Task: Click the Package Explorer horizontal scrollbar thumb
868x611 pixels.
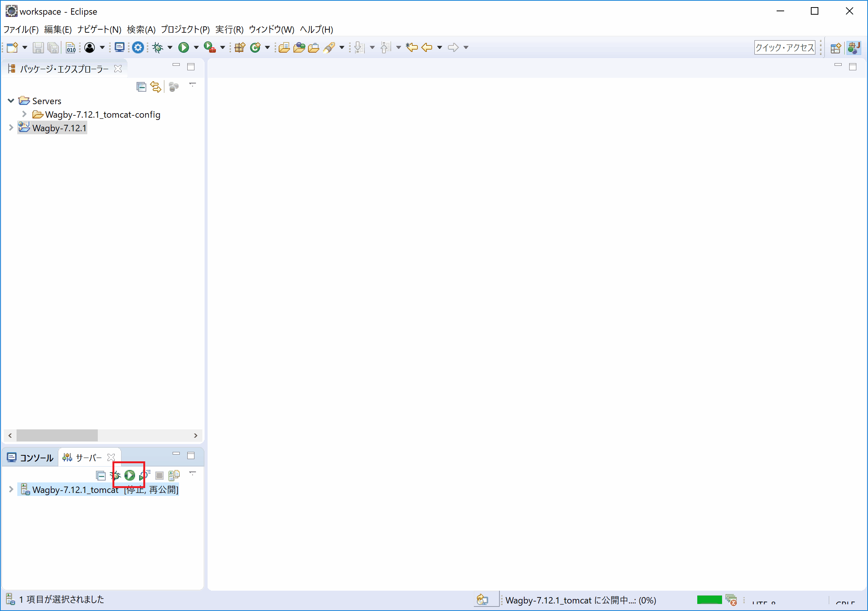Action: click(x=57, y=435)
